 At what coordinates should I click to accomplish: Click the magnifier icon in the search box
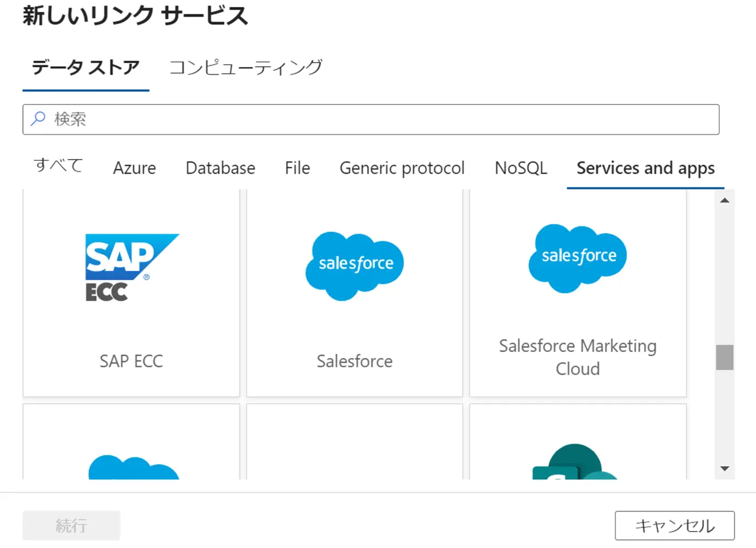38,119
